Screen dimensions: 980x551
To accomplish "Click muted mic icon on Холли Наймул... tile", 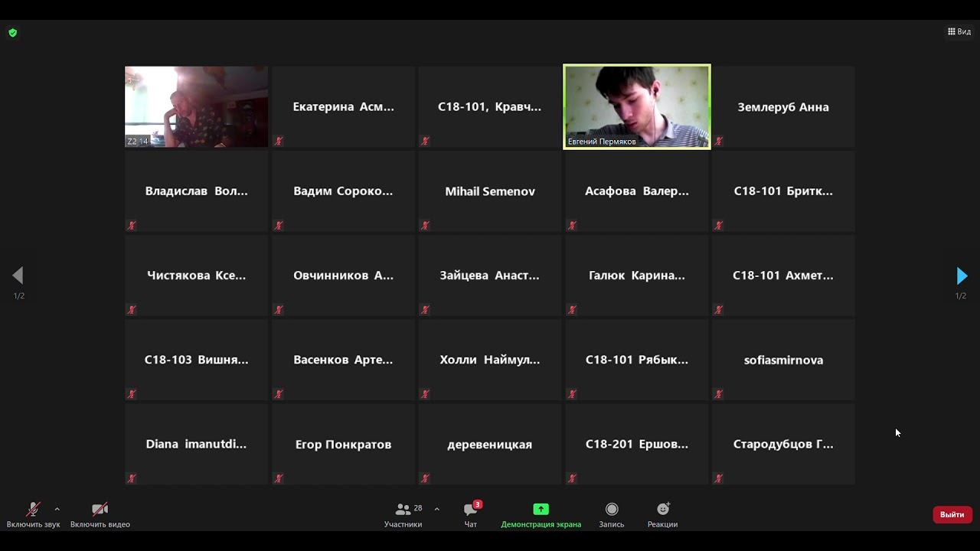I will (425, 394).
